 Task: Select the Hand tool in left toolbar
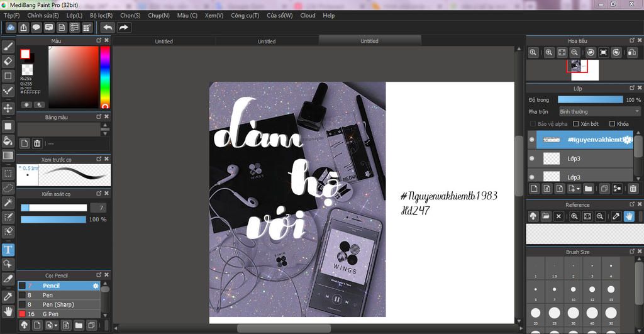coord(8,311)
